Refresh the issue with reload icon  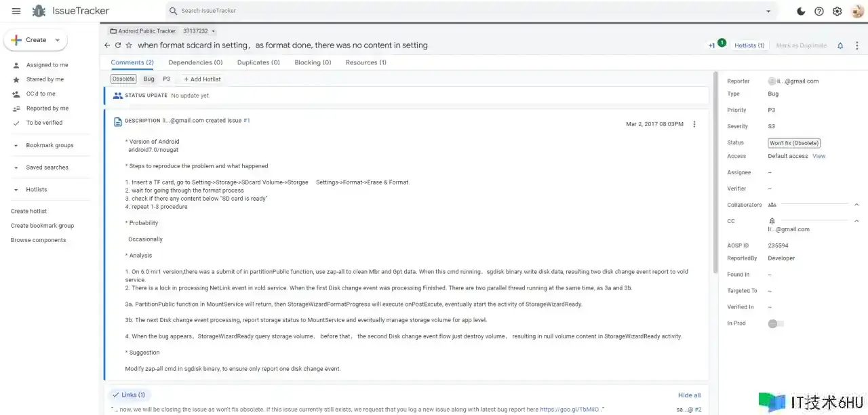pyautogui.click(x=118, y=45)
